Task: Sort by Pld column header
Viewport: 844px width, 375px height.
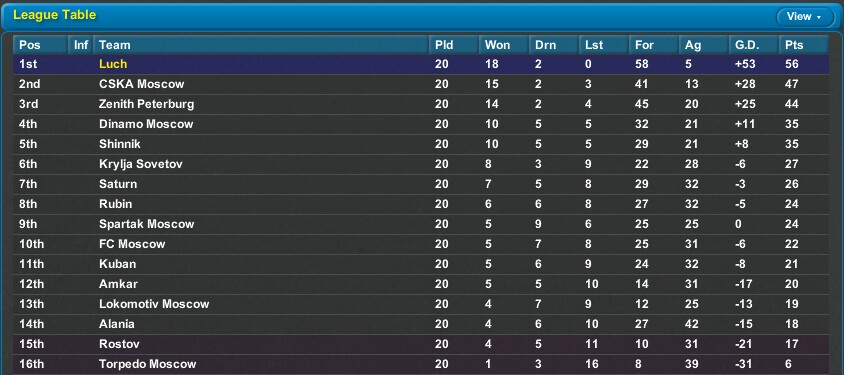Action: coord(454,45)
